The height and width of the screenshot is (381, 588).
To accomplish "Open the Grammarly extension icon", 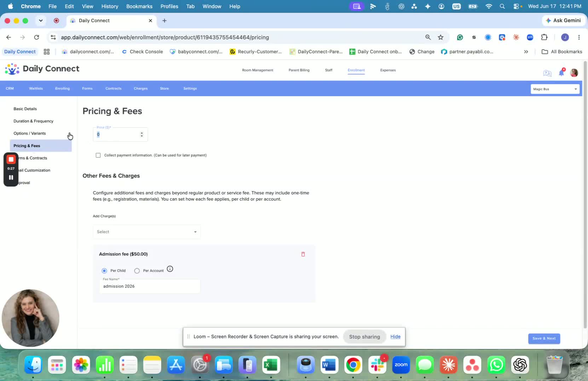I will coord(460,37).
